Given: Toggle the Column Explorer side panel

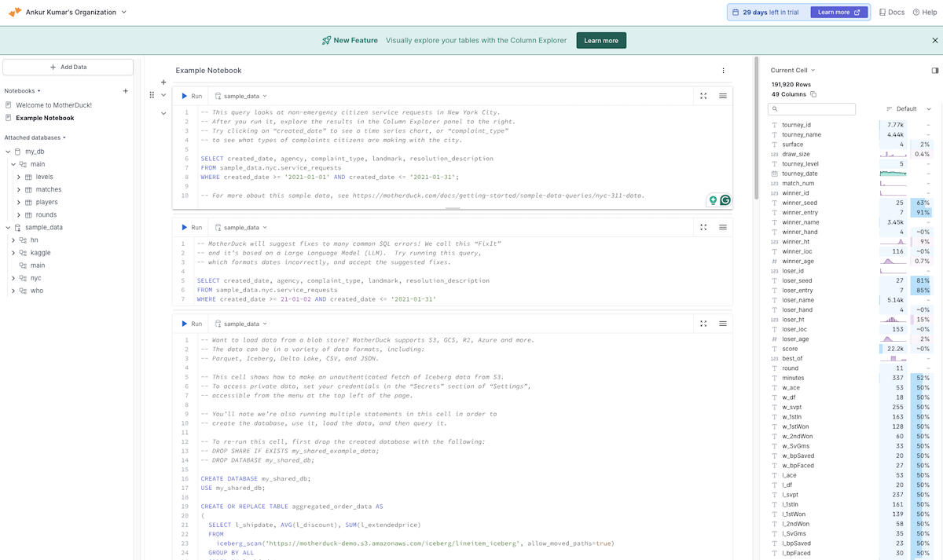Looking at the screenshot, I should tap(935, 71).
